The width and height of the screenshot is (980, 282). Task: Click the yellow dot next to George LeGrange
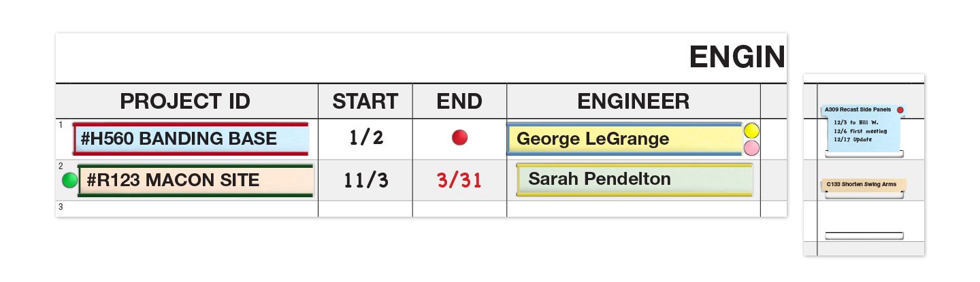[751, 130]
